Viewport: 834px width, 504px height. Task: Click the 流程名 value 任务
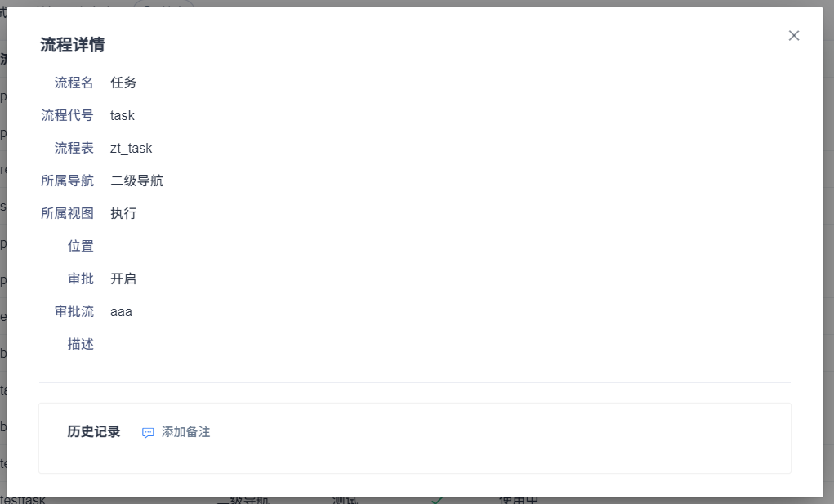tap(123, 83)
